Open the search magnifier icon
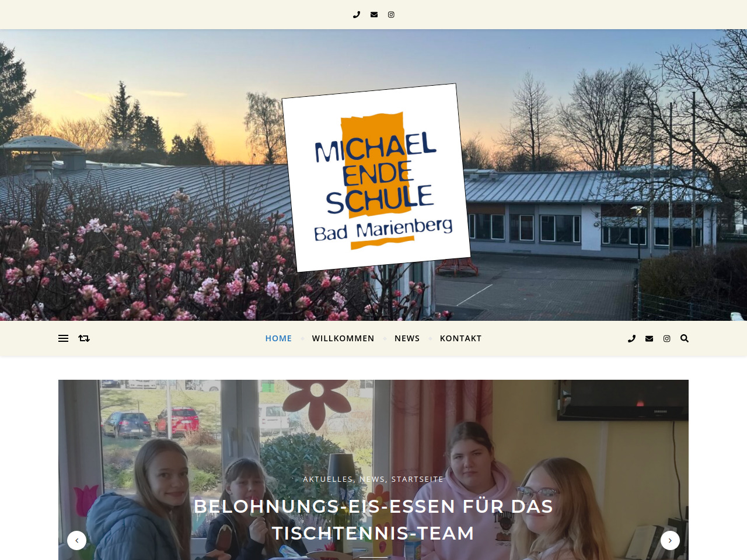Image resolution: width=747 pixels, height=560 pixels. click(x=685, y=338)
